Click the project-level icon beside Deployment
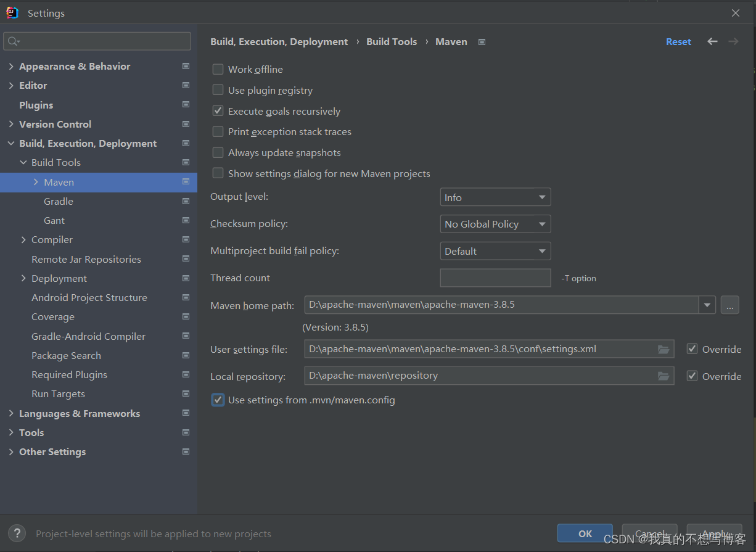 (x=186, y=278)
